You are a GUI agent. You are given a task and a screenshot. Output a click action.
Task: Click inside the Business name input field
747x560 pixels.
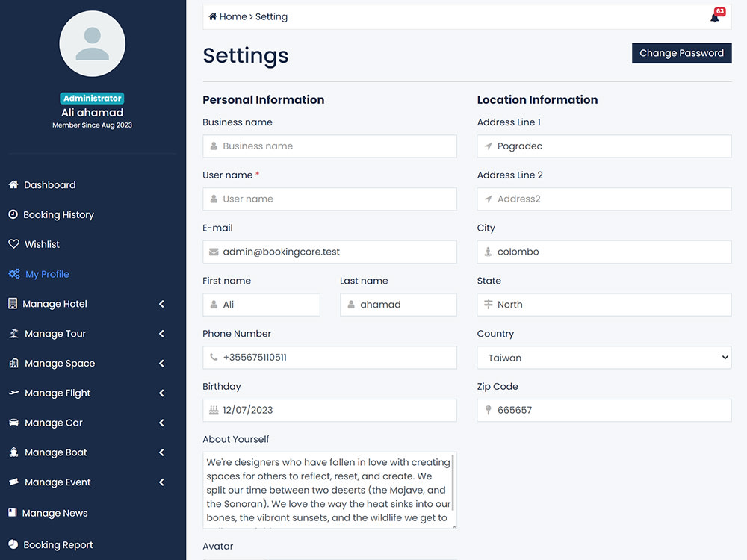coord(329,146)
